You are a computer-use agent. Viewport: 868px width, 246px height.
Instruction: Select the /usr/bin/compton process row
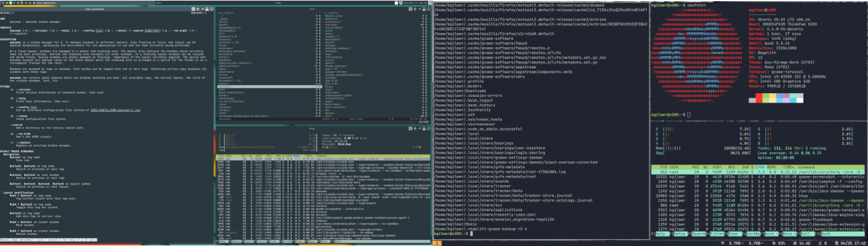(759, 182)
